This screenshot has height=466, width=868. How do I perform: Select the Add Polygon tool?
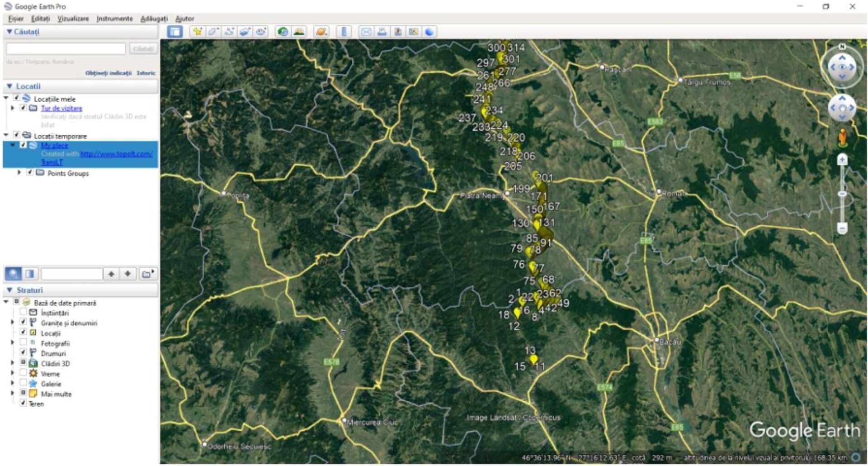click(213, 32)
